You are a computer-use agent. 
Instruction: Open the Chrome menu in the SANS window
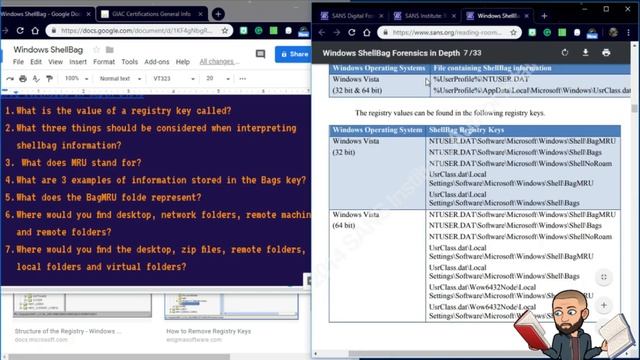coord(629,32)
